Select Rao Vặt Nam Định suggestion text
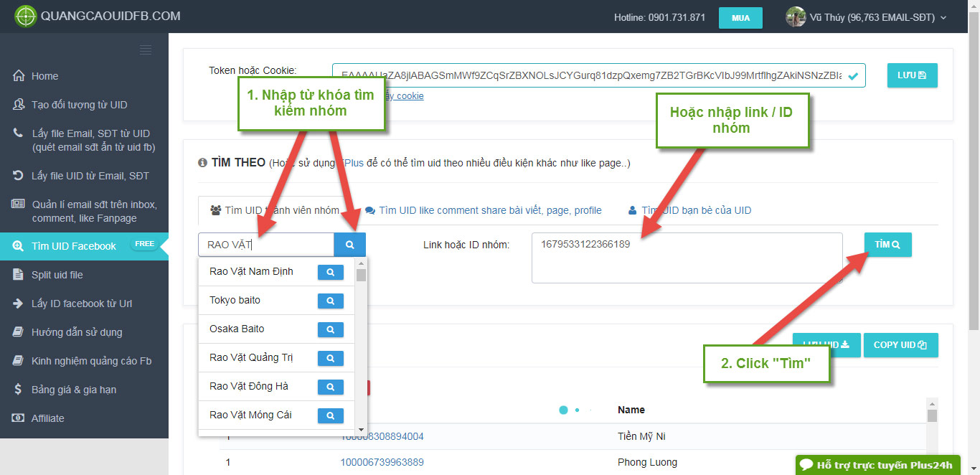The width and height of the screenshot is (980, 475). 251,271
